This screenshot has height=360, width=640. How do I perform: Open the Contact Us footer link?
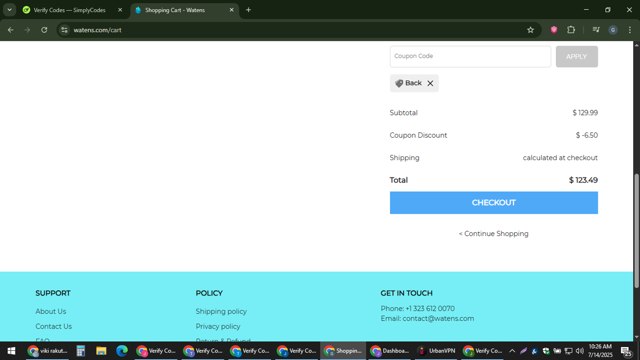click(x=53, y=326)
